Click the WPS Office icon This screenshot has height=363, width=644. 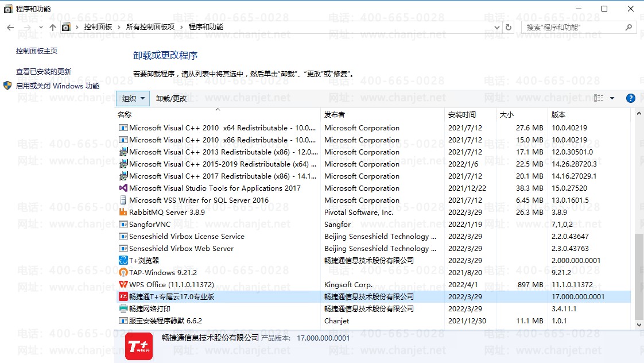(x=123, y=284)
